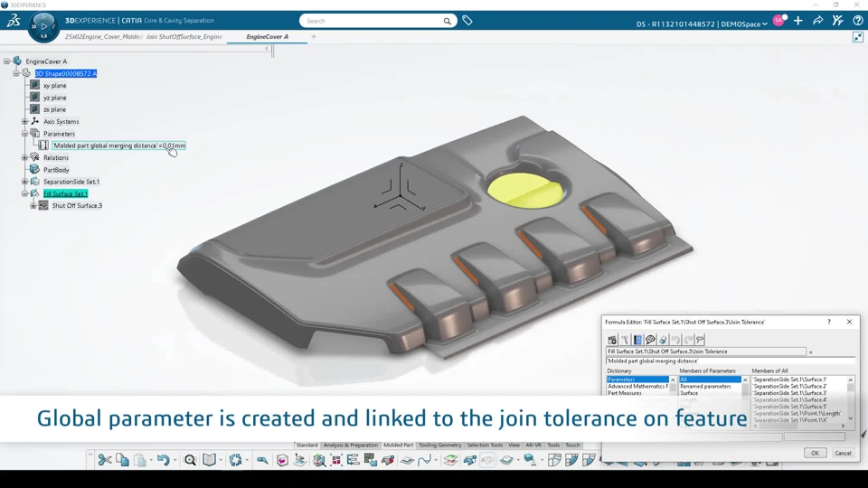The height and width of the screenshot is (488, 868).
Task: Select the PartBody tree item
Action: (x=56, y=170)
